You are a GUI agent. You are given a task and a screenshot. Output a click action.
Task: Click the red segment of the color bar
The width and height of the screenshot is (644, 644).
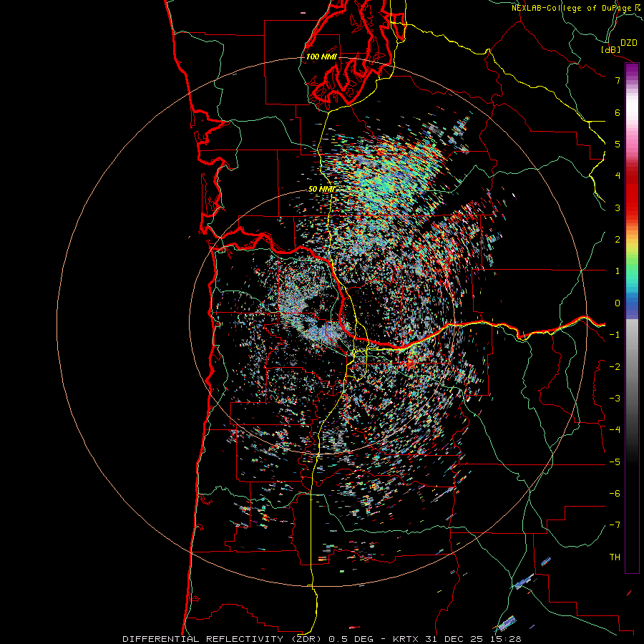(632, 193)
